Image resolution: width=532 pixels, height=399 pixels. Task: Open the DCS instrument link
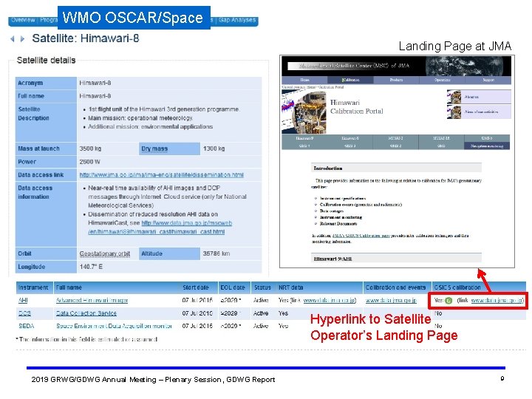tap(24, 313)
